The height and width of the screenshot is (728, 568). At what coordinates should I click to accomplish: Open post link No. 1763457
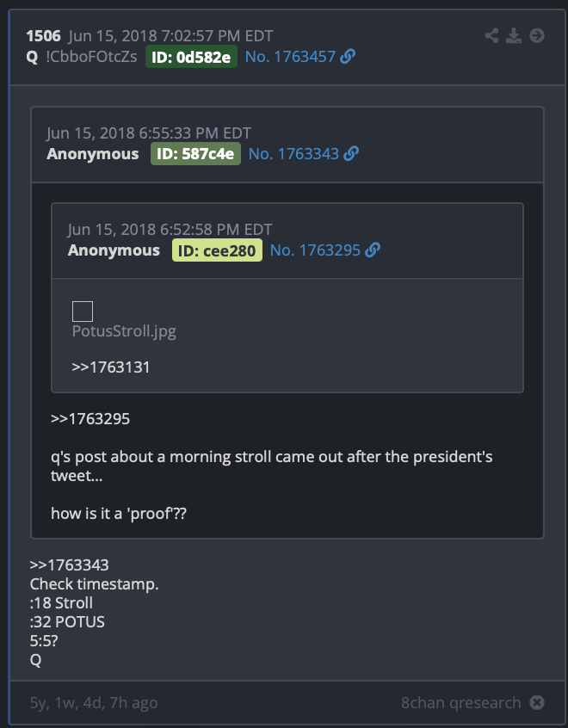pos(290,57)
